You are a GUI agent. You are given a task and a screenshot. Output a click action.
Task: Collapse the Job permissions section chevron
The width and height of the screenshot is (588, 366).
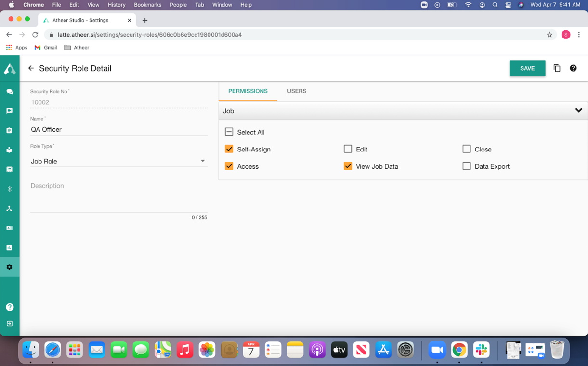tap(579, 111)
